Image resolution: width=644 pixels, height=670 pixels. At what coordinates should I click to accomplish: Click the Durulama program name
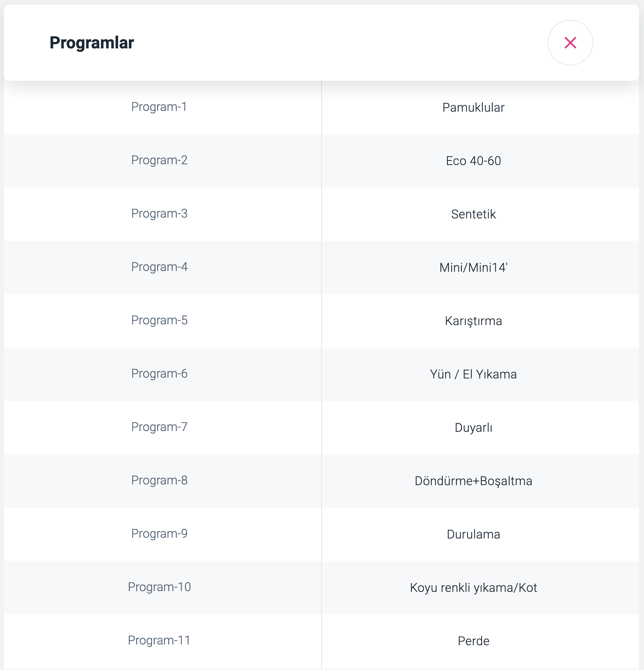473,534
